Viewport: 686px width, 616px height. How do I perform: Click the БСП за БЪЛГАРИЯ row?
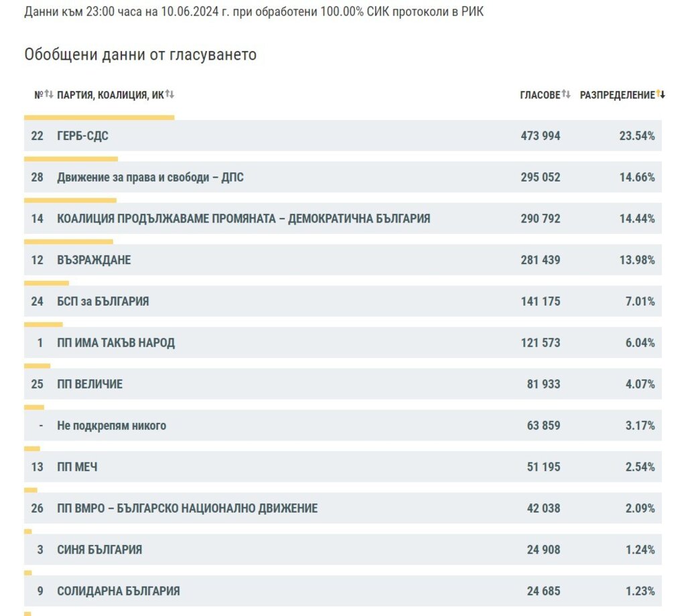point(103,302)
